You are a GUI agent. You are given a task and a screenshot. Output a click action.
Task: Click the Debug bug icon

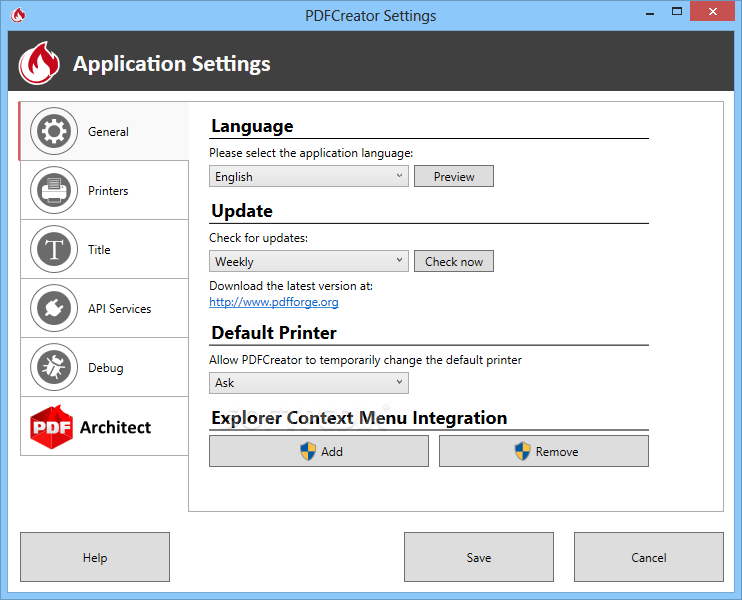coord(54,367)
